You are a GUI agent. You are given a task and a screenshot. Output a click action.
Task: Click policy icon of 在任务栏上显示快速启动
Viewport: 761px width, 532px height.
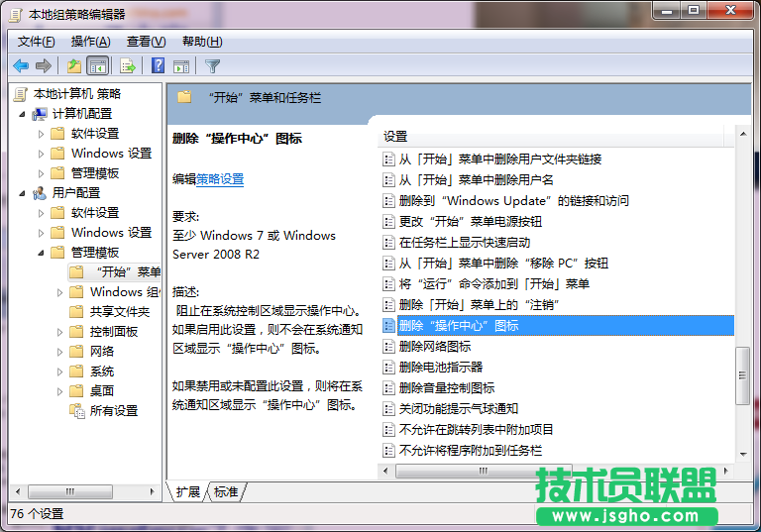(x=388, y=243)
